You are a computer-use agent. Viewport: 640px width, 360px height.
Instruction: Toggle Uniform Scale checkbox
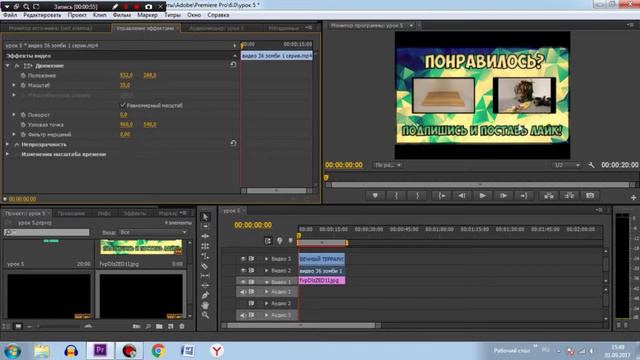click(123, 105)
